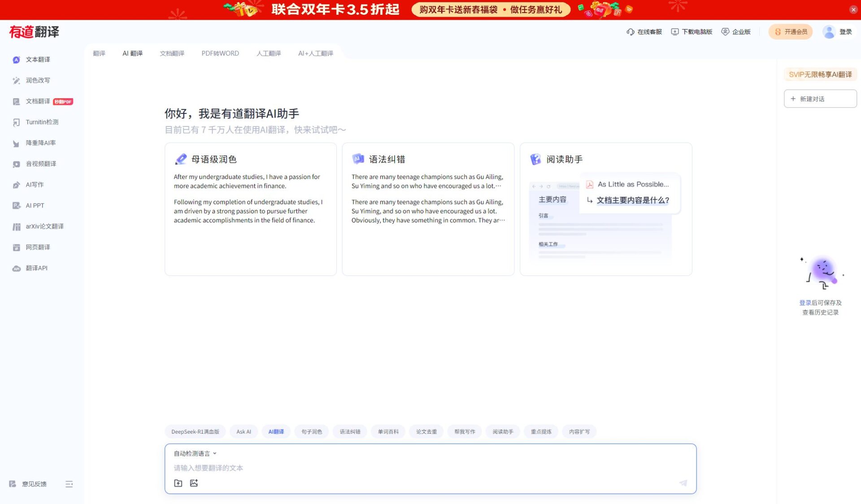Open the bottom-left list icon near 意见反馈
861x504 pixels.
(x=70, y=484)
